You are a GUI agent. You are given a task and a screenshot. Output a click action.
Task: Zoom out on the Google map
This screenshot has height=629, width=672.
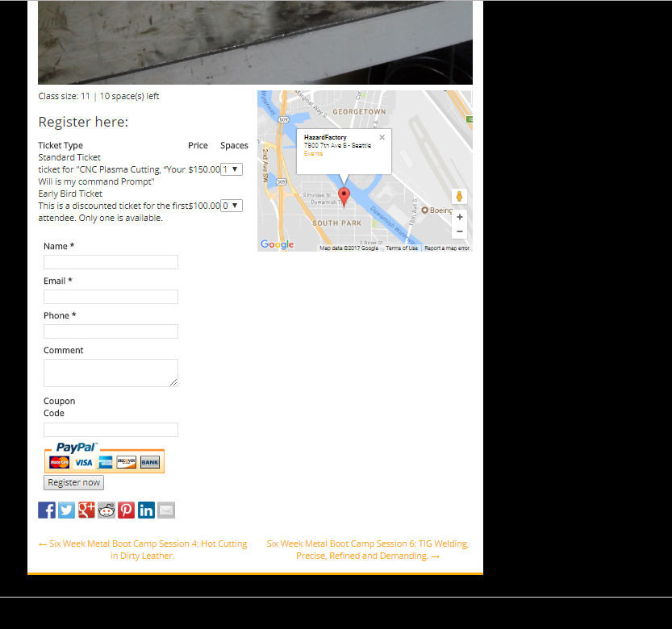[x=460, y=231]
